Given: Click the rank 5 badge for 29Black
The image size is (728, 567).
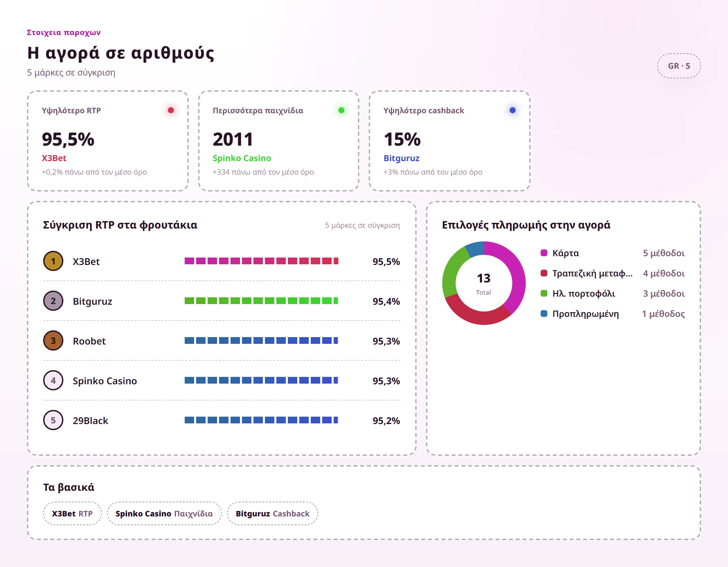Looking at the screenshot, I should (x=53, y=420).
